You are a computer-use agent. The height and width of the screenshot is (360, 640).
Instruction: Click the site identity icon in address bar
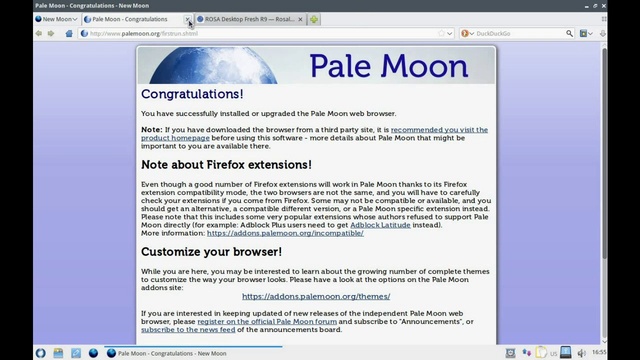84,33
